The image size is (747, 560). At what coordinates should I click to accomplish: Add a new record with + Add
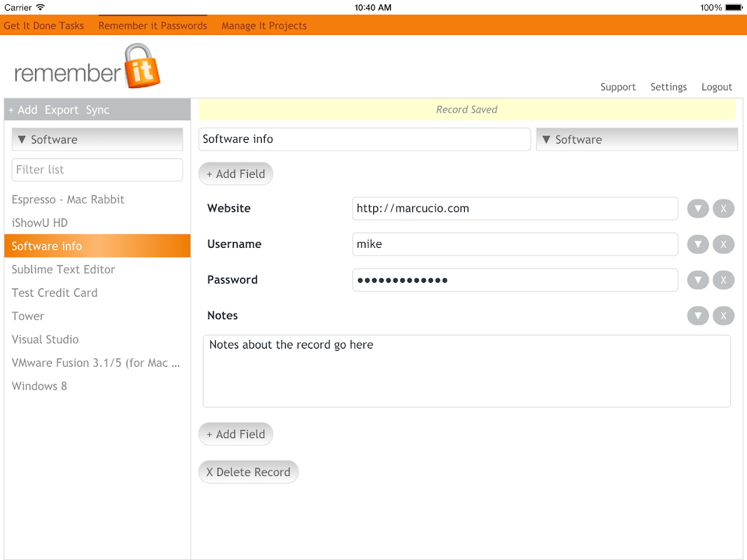[x=22, y=110]
